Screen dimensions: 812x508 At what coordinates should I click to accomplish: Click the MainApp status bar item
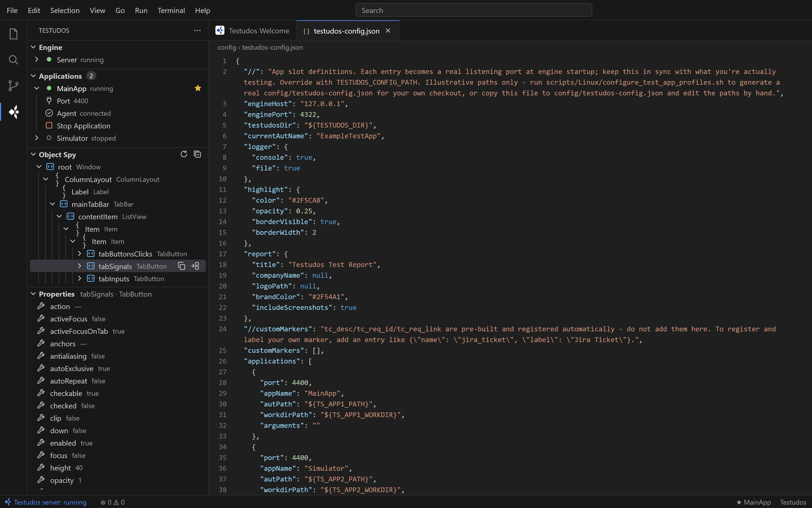point(754,502)
